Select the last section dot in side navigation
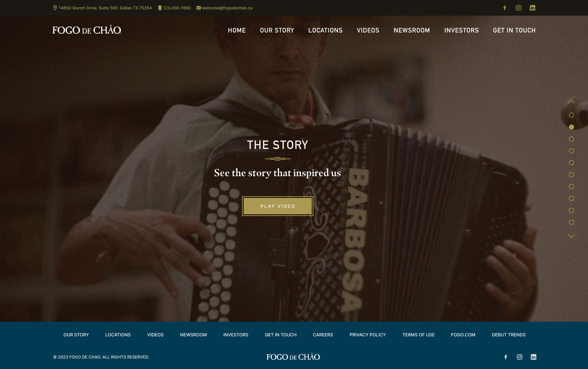This screenshot has height=369, width=588. click(x=571, y=222)
